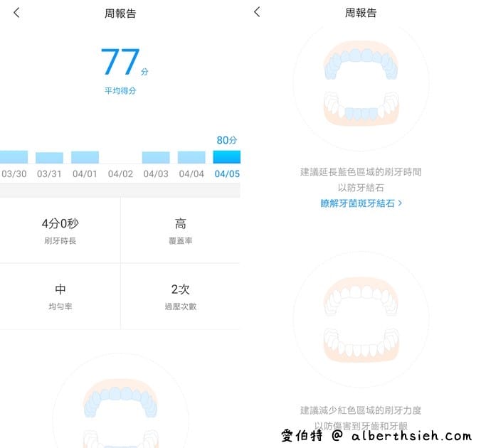This screenshot has width=481, height=448.
Task: Tap the 04/05 date label
Action: 227,174
